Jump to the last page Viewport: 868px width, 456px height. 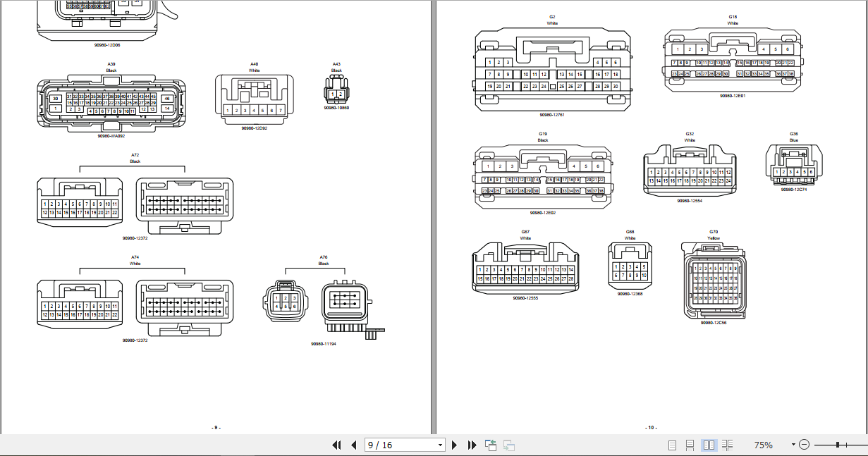coord(472,445)
